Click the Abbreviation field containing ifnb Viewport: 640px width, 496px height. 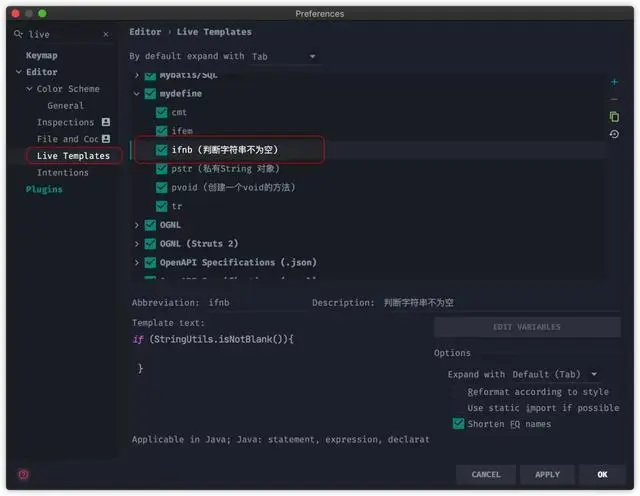click(257, 303)
